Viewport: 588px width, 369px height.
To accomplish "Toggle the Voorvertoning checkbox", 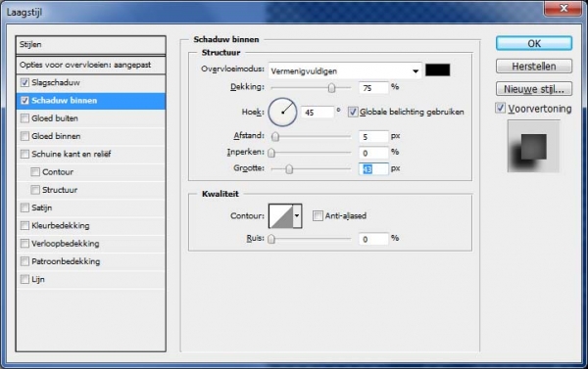I will (500, 109).
